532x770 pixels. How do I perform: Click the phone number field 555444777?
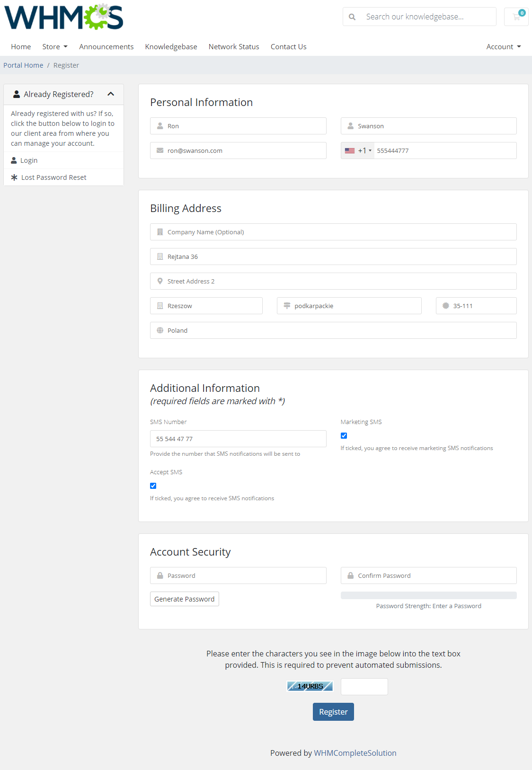(x=445, y=150)
